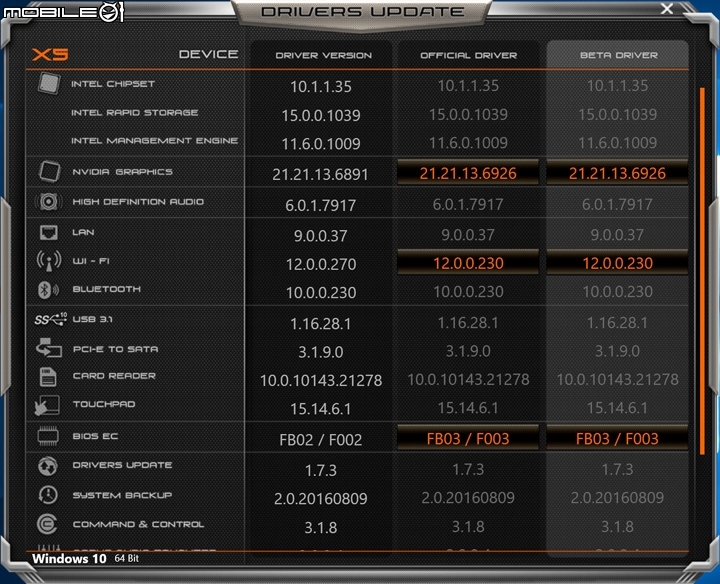Click beta USB 3.1 version 1.16.28.1

(x=617, y=323)
